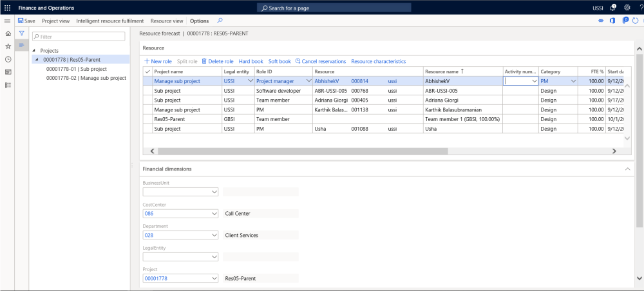Open Recent clock icon in sidebar

pos(7,59)
